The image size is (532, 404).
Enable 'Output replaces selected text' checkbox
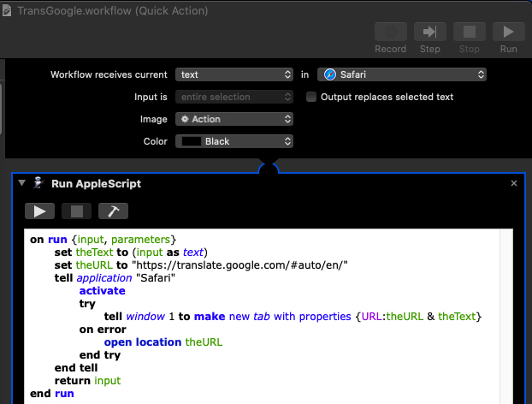(311, 97)
